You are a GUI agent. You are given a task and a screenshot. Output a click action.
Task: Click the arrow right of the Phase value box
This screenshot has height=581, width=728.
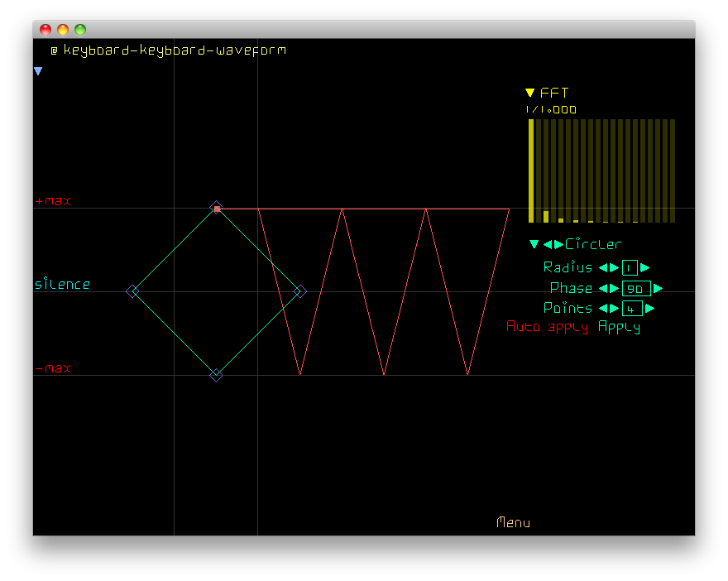[x=659, y=288]
